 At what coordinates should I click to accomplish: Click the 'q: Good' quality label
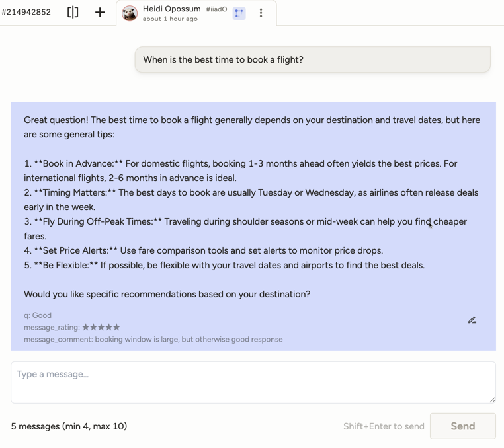tap(38, 315)
